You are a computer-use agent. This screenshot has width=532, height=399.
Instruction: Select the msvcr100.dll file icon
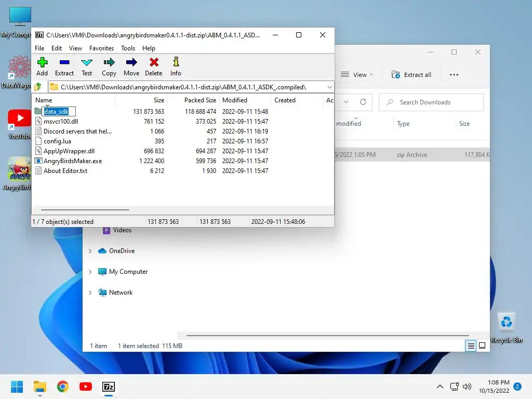pos(38,121)
